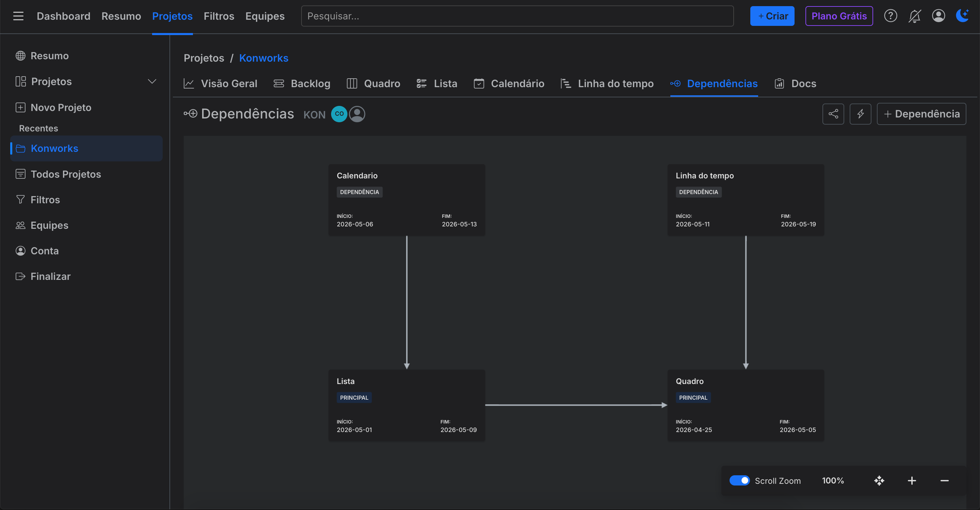Select Projetos in top navigation
The width and height of the screenshot is (980, 510).
(x=172, y=16)
